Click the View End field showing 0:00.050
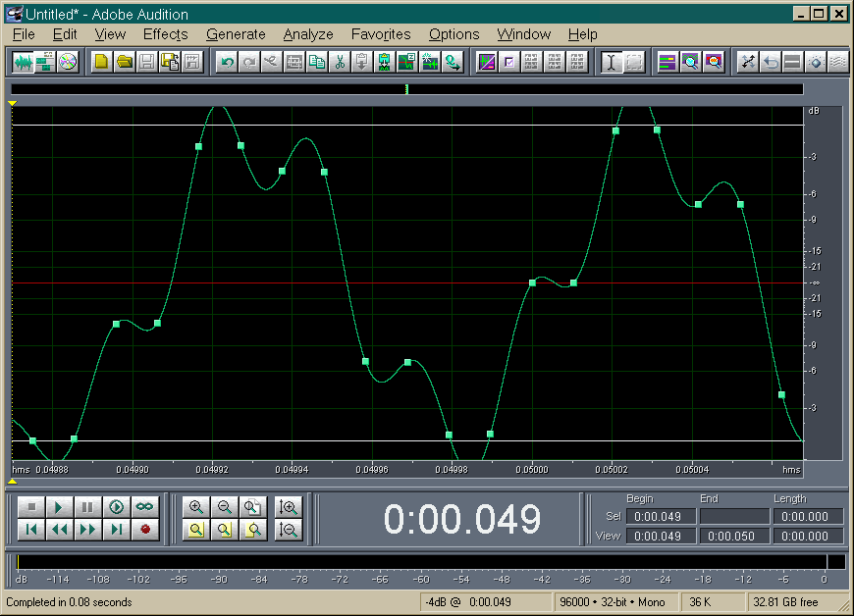 (734, 536)
